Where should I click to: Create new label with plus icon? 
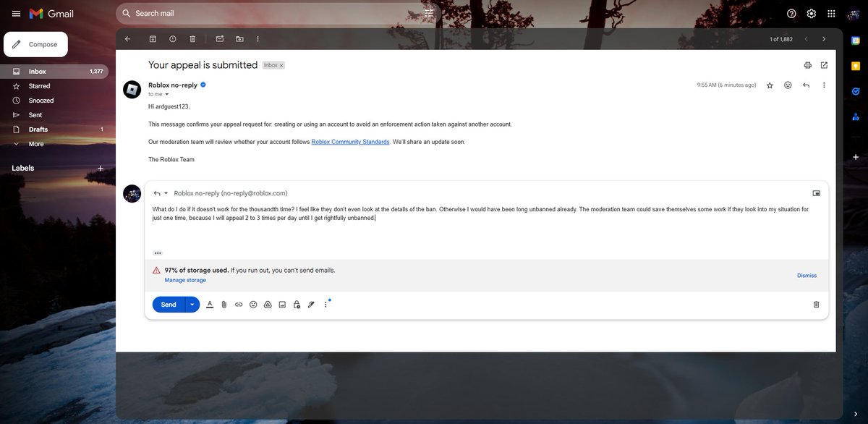(101, 168)
